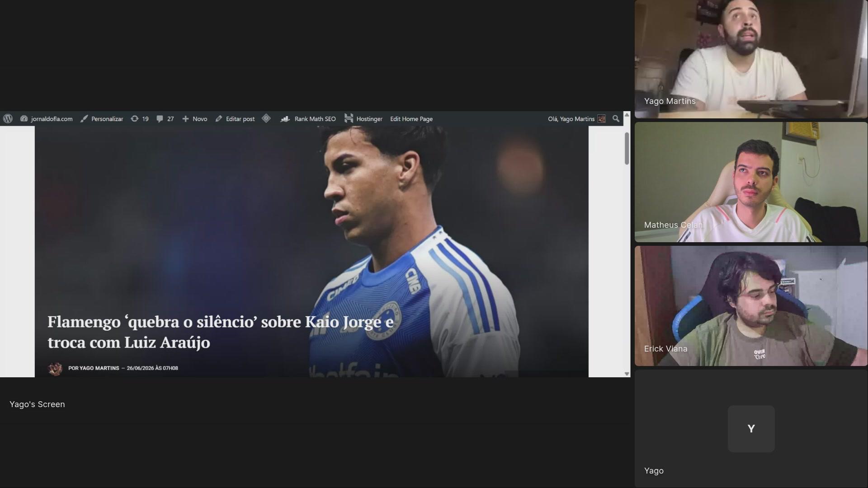This screenshot has height=488, width=868.
Task: Click the Novo plus icon
Action: click(x=185, y=119)
